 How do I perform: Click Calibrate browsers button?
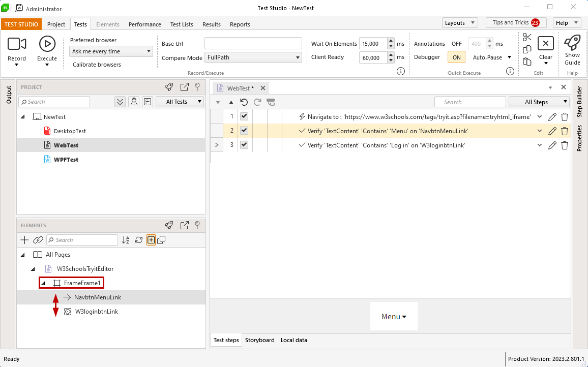tap(97, 65)
